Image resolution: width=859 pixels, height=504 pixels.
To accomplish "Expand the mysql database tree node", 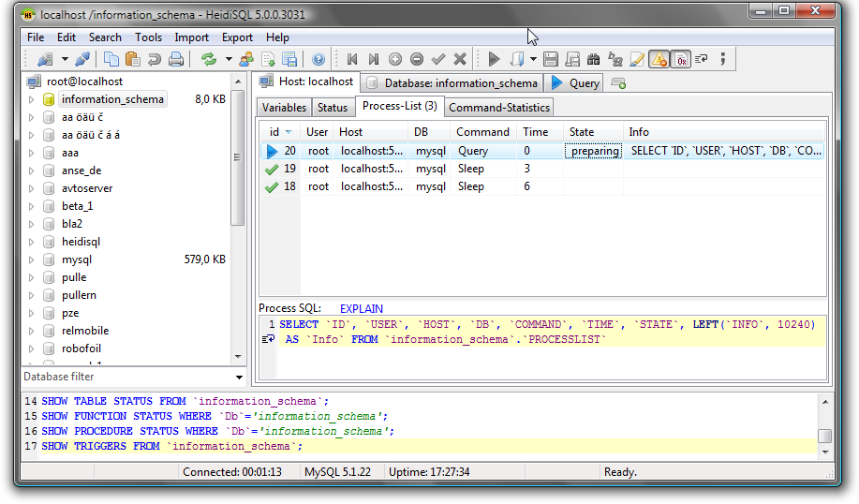I will pyautogui.click(x=31, y=259).
